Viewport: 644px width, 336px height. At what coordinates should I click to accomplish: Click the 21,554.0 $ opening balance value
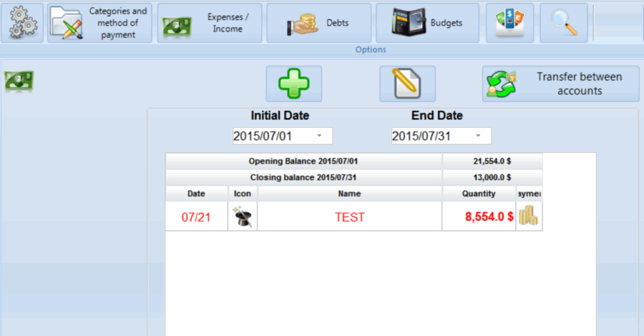492,162
